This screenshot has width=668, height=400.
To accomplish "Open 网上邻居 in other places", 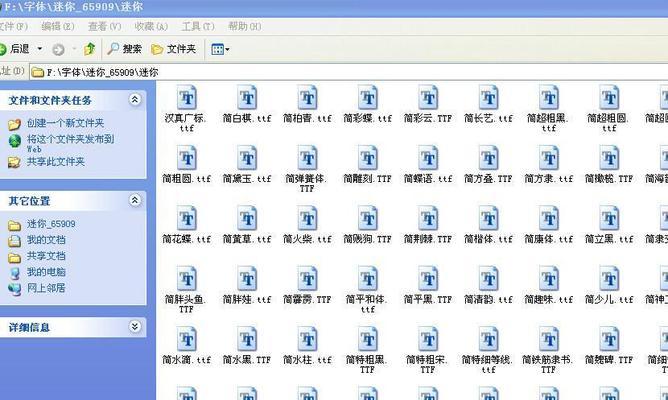I will [46, 288].
